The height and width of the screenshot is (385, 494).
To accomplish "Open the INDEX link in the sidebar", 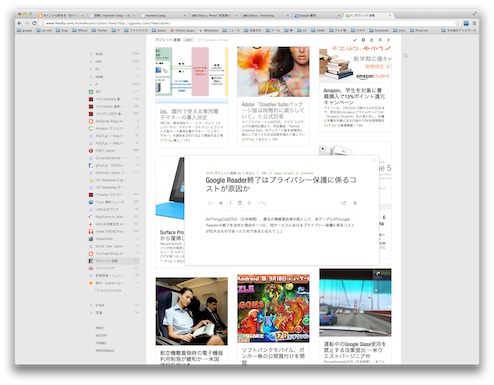I will (x=99, y=328).
